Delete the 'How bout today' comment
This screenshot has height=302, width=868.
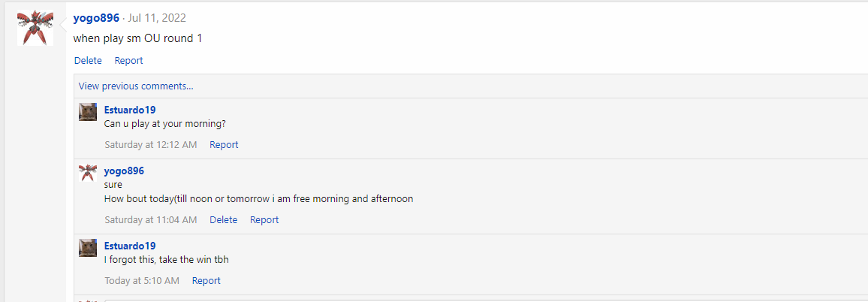[x=223, y=220]
